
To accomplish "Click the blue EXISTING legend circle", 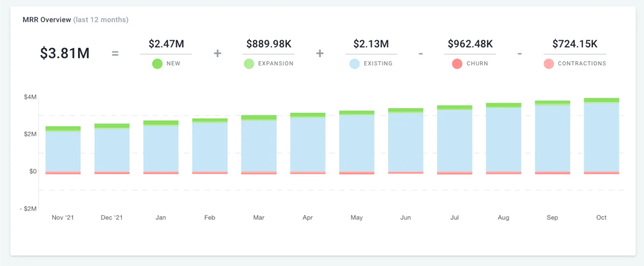I will click(355, 64).
